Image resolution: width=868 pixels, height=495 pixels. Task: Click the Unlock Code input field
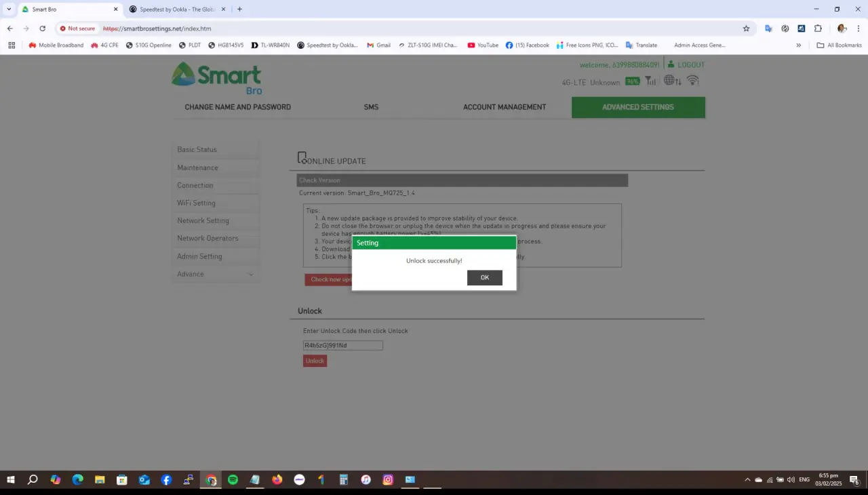(x=343, y=345)
